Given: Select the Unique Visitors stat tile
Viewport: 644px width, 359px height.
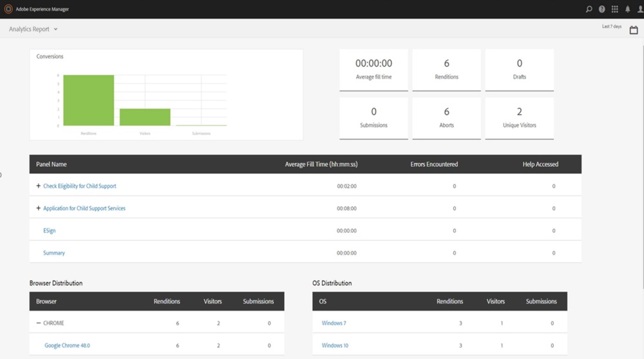Looking at the screenshot, I should (519, 118).
